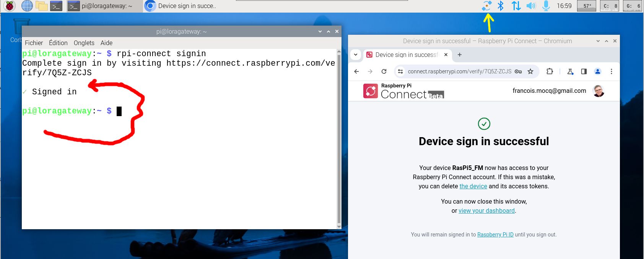644x259 pixels.
Task: Bookmark this page with the star
Action: click(x=530, y=71)
